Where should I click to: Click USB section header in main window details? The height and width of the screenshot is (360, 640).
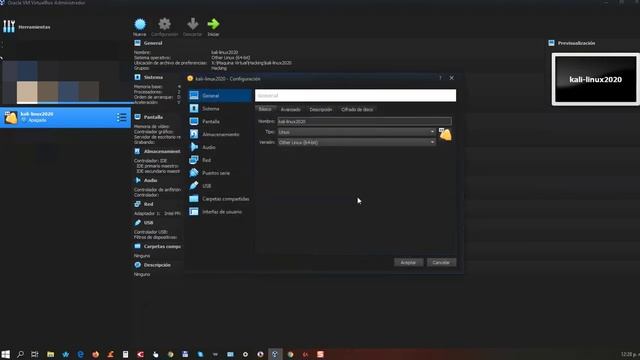click(144, 222)
